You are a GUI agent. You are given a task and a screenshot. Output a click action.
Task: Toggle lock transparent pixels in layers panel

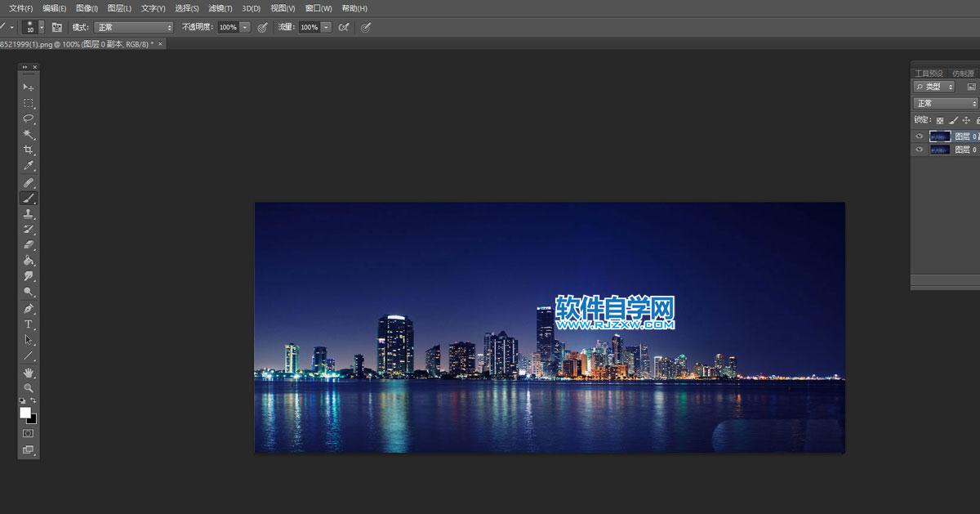click(x=939, y=119)
